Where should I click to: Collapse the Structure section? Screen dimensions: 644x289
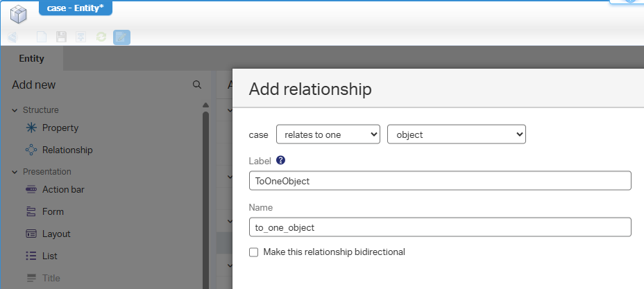tap(15, 110)
